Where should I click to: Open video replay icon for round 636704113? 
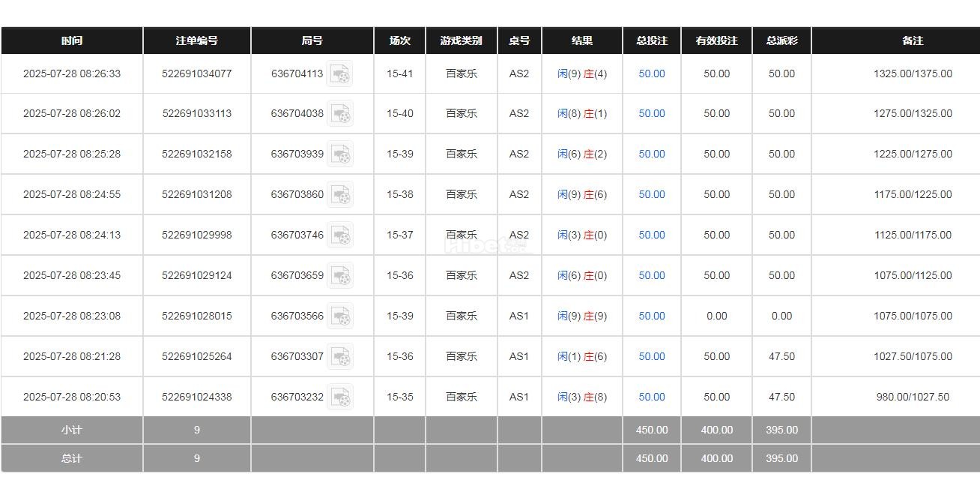pyautogui.click(x=340, y=73)
